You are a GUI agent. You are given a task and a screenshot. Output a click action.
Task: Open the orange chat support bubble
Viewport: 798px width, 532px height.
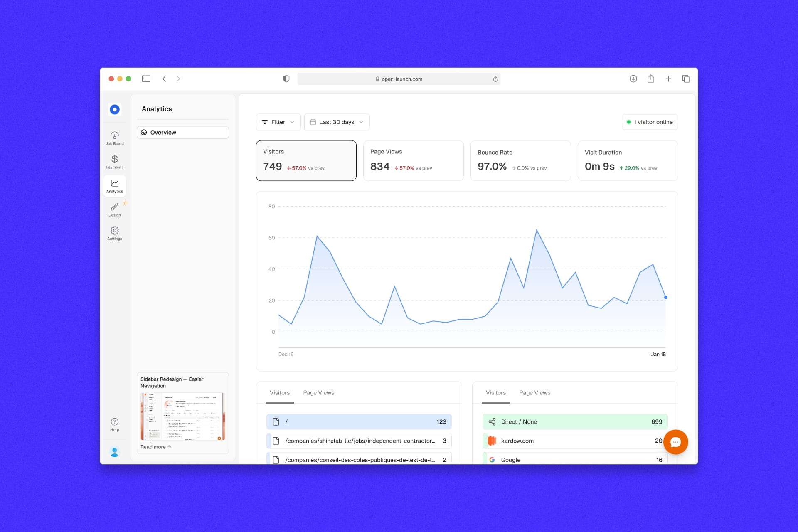tap(675, 442)
